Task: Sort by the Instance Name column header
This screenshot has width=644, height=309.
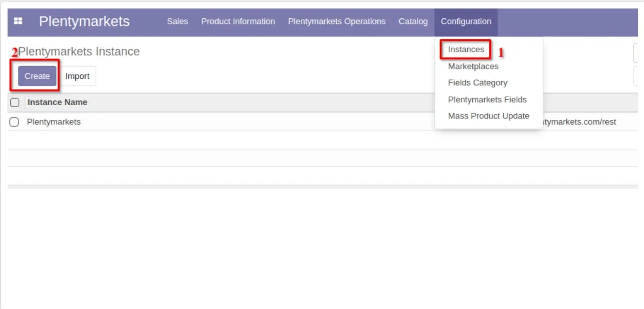Action: 57,102
